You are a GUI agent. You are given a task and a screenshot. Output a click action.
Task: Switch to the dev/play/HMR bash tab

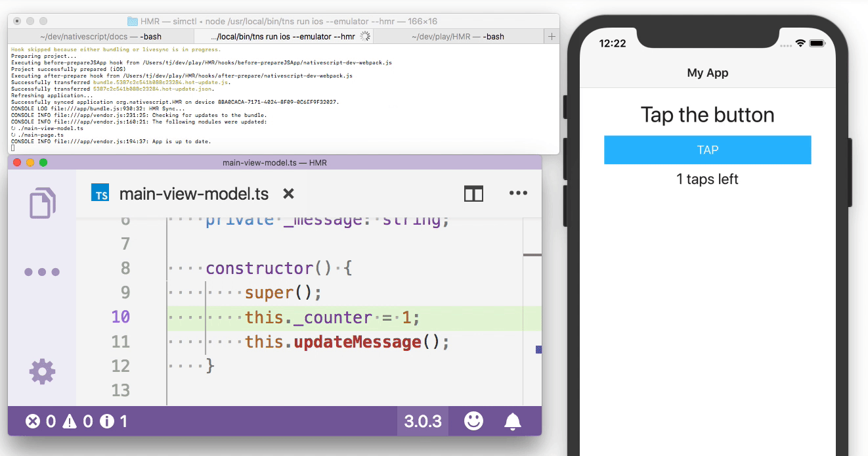tap(458, 37)
